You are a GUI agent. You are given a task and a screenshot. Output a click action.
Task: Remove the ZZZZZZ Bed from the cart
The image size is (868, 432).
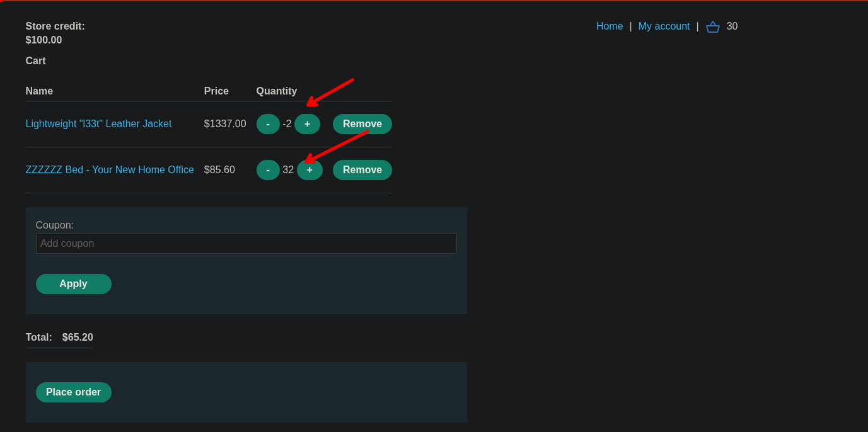[x=362, y=170]
